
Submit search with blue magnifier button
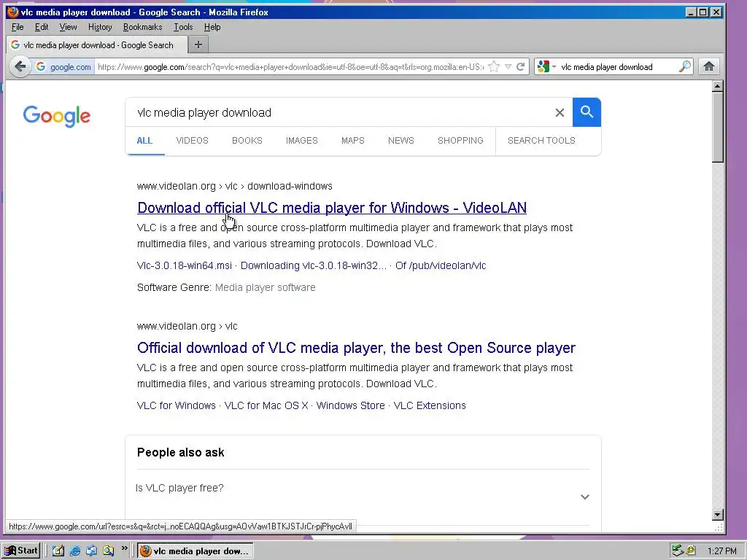[x=587, y=112]
